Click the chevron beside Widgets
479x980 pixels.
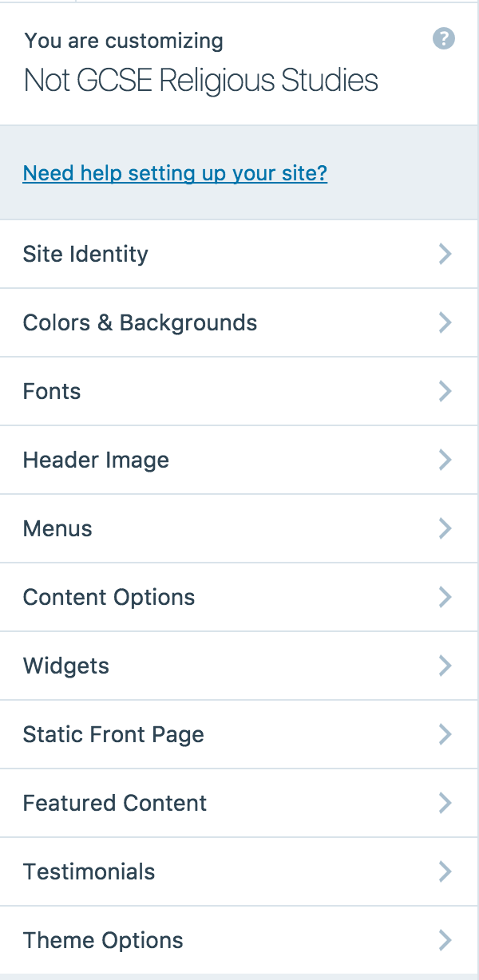tap(445, 666)
